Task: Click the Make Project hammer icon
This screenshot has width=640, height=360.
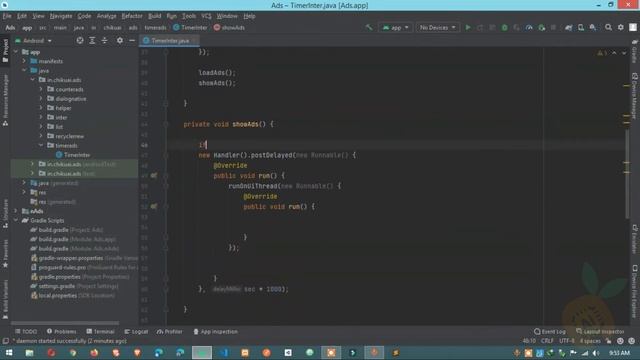Action: click(x=369, y=27)
